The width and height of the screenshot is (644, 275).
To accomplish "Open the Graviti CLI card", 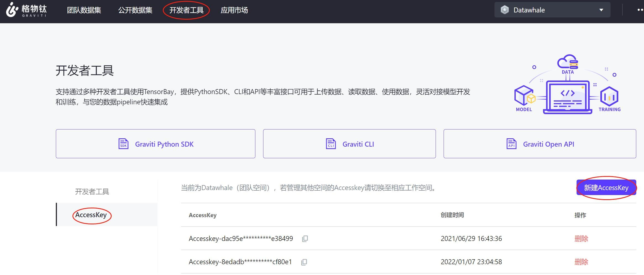I will click(x=349, y=144).
